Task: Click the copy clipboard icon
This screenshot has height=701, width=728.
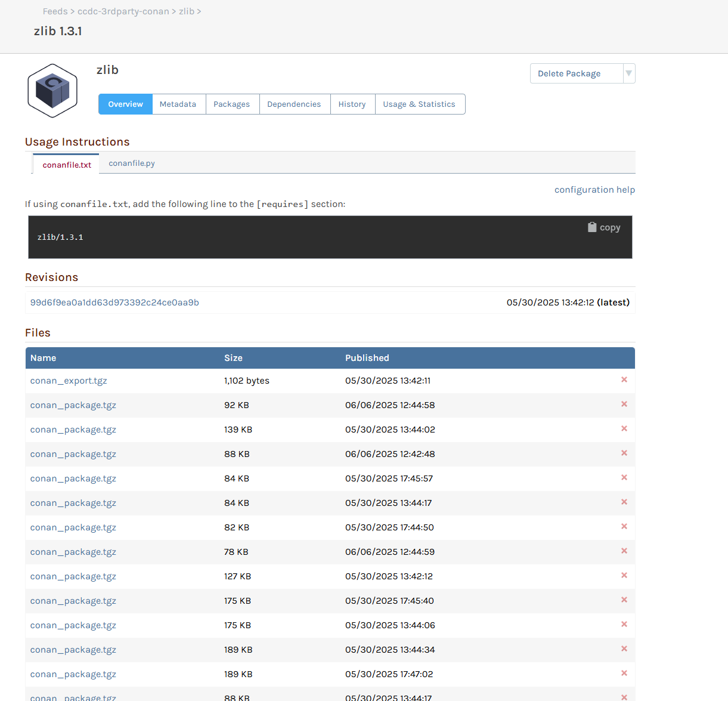Action: [x=591, y=227]
